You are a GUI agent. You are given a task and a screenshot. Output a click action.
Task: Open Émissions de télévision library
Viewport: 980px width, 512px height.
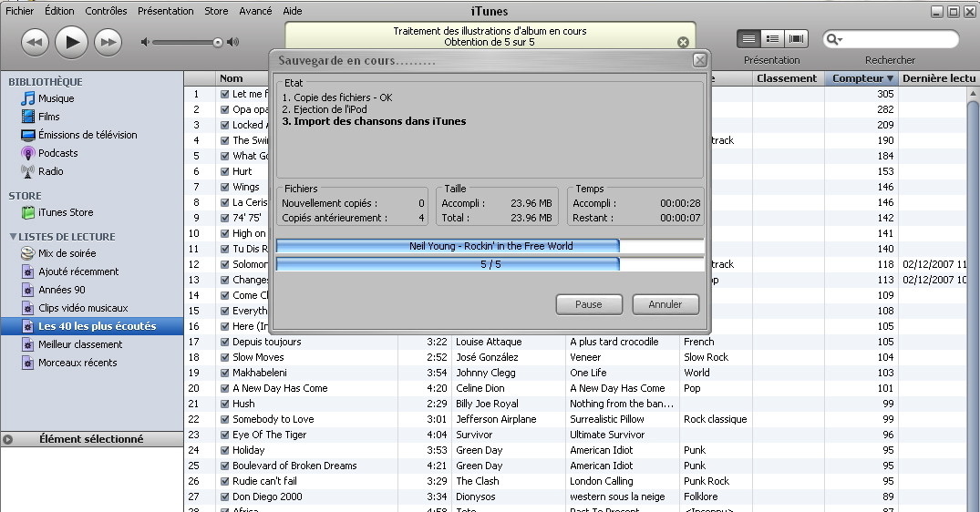[88, 134]
